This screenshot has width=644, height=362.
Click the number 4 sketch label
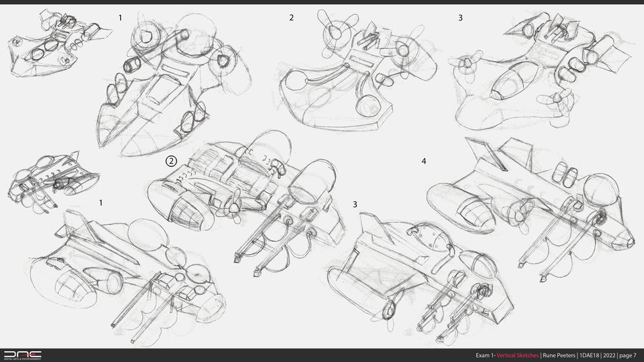(424, 161)
